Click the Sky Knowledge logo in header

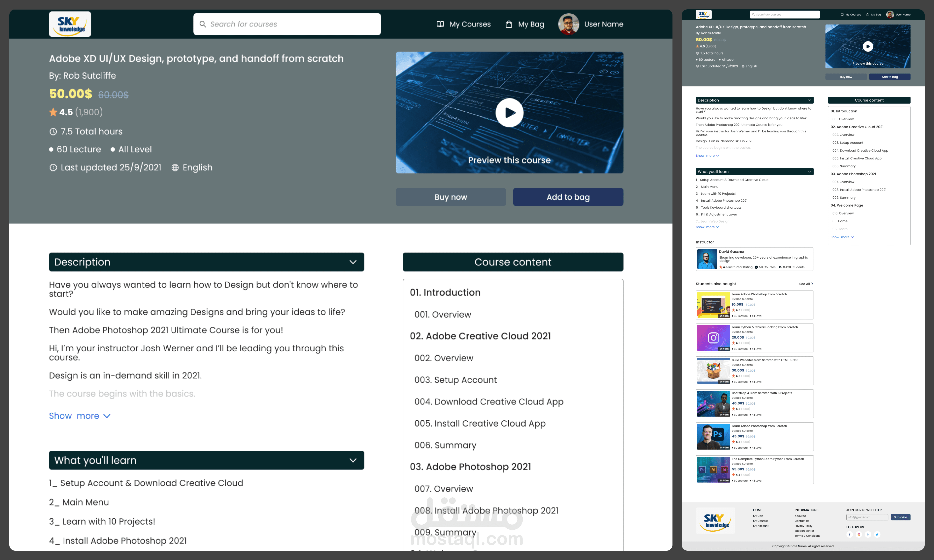70,24
